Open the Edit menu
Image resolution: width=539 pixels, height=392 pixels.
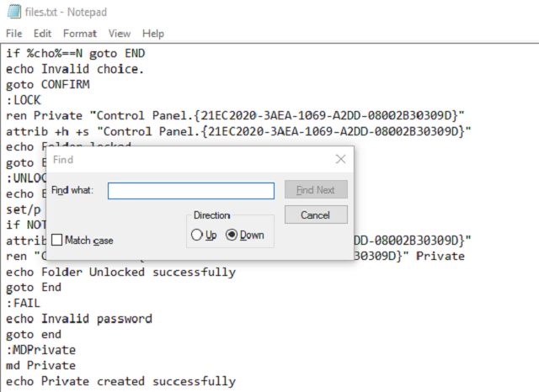click(43, 34)
